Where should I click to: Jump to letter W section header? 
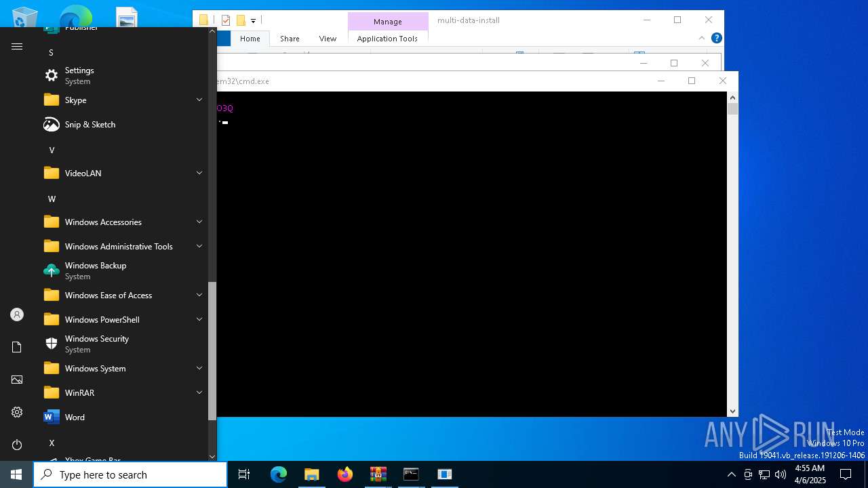coord(52,199)
